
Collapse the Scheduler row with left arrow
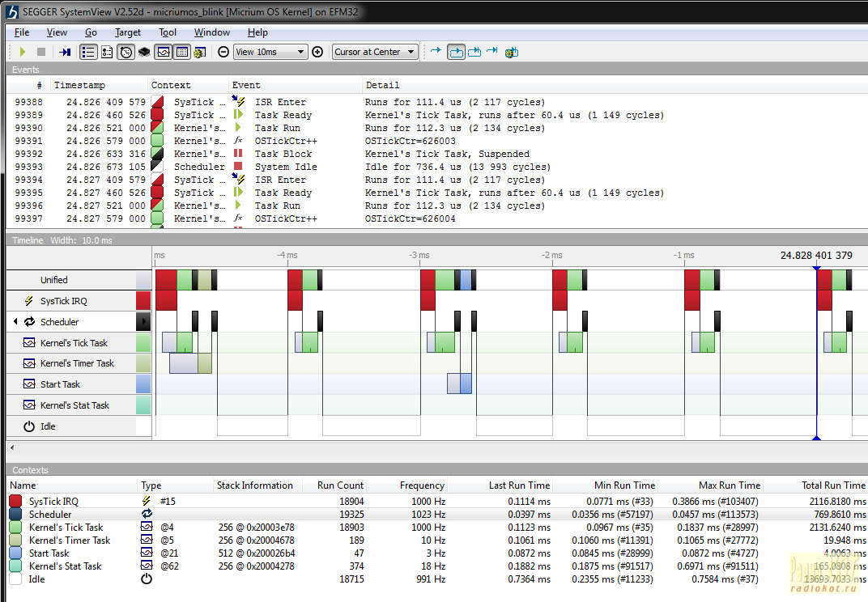(x=15, y=321)
